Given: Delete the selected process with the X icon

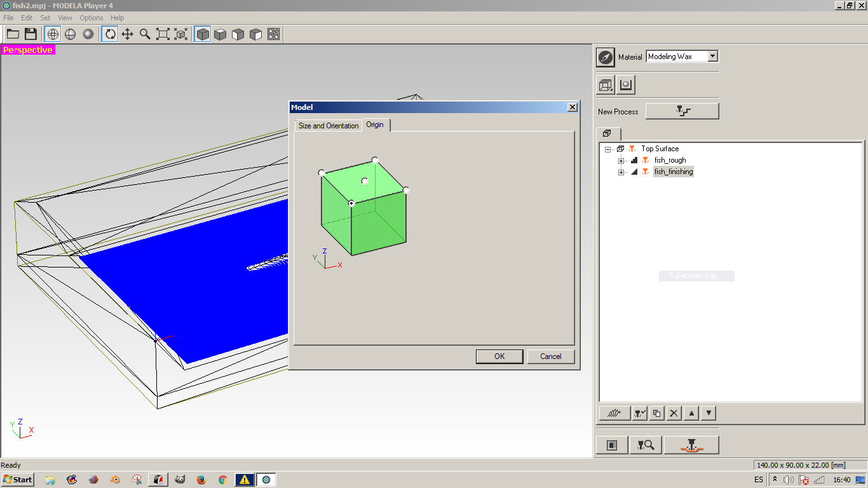Looking at the screenshot, I should [x=674, y=413].
